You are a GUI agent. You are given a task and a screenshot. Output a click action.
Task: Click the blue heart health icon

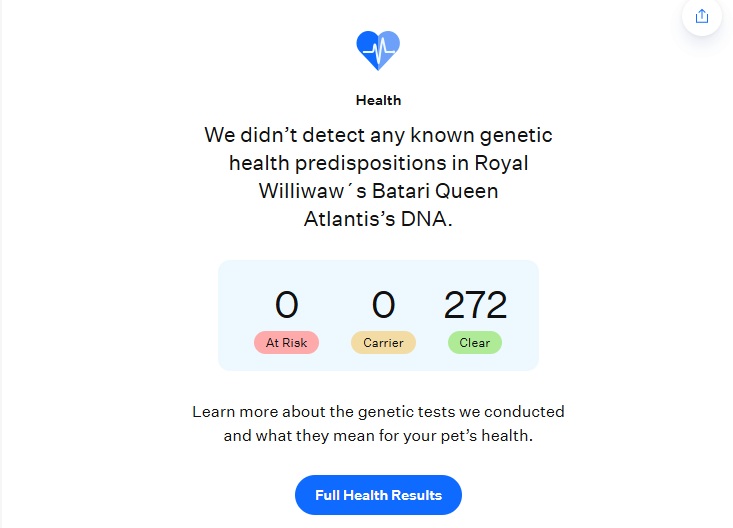(378, 50)
